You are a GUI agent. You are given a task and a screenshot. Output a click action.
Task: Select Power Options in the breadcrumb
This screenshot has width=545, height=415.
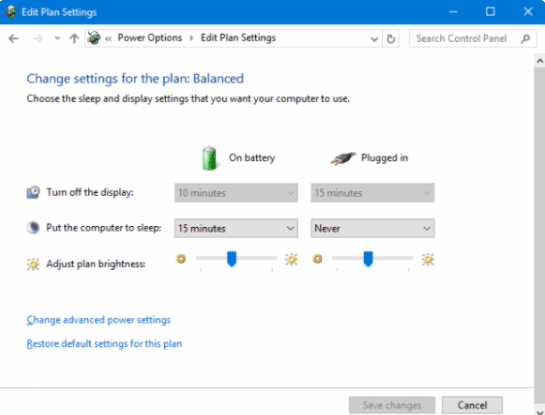(x=150, y=38)
